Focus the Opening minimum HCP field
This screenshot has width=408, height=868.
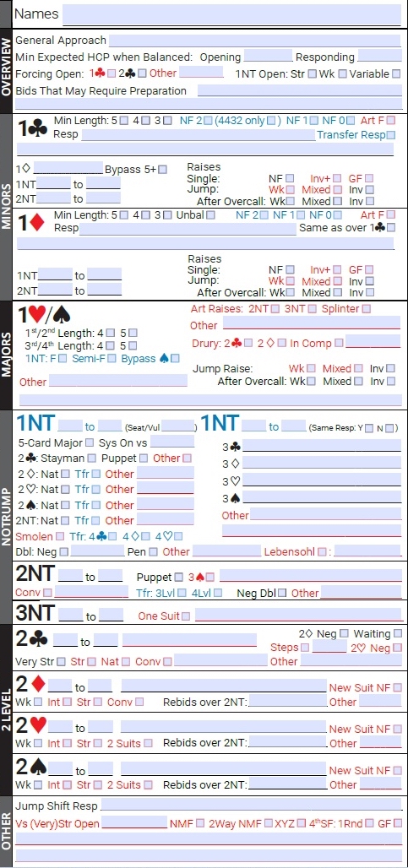(268, 56)
